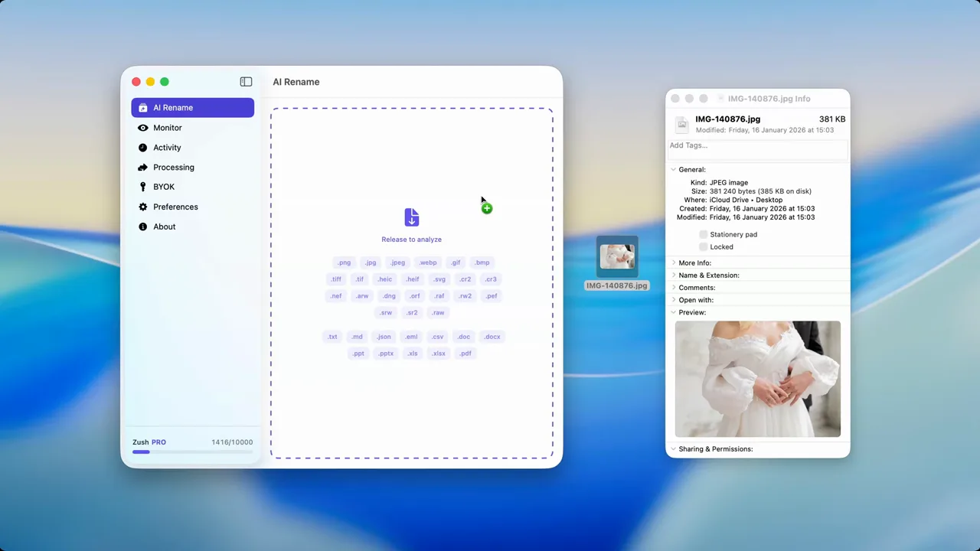
Task: Click the PRO badge next to Zush
Action: pyautogui.click(x=158, y=442)
